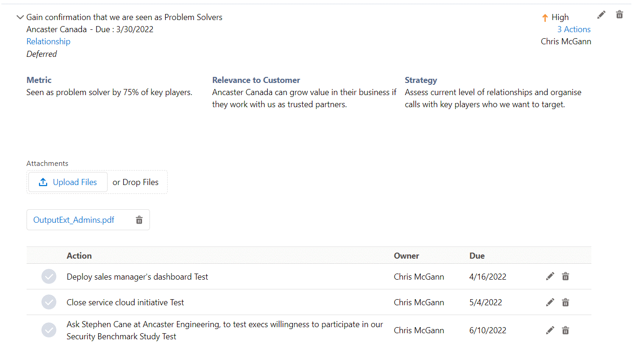644x343 pixels.
Task: Delete the Deploy sales manager's dashboard action
Action: pyautogui.click(x=565, y=276)
